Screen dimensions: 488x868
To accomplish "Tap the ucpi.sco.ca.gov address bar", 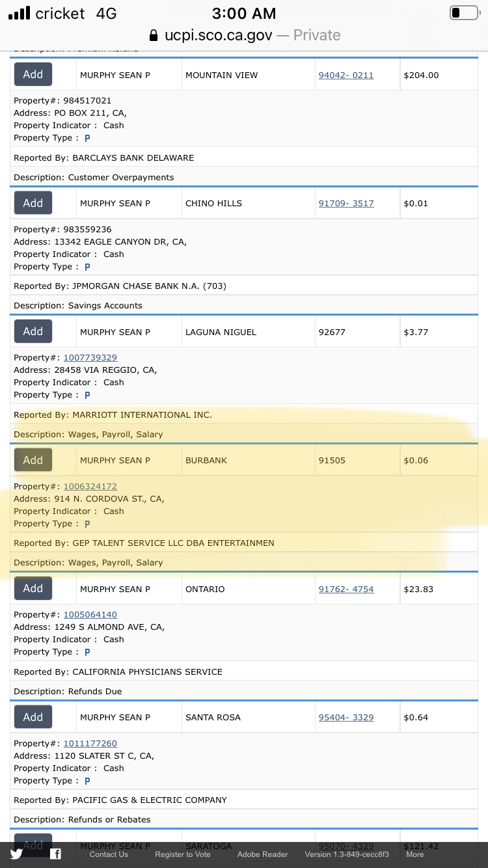I will (x=244, y=35).
